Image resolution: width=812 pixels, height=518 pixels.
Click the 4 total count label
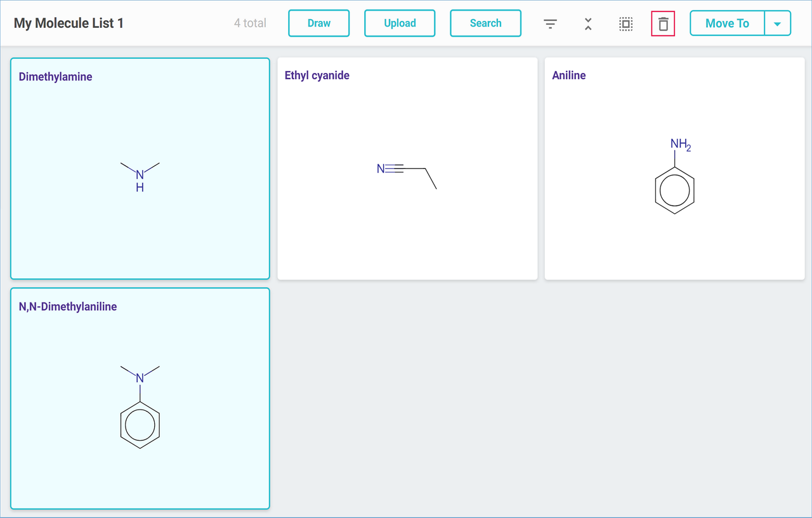tap(250, 23)
